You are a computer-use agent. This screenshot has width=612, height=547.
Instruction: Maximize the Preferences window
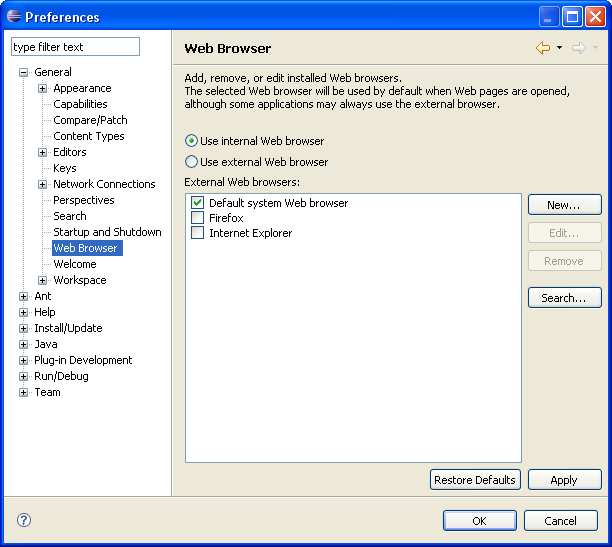(x=572, y=17)
